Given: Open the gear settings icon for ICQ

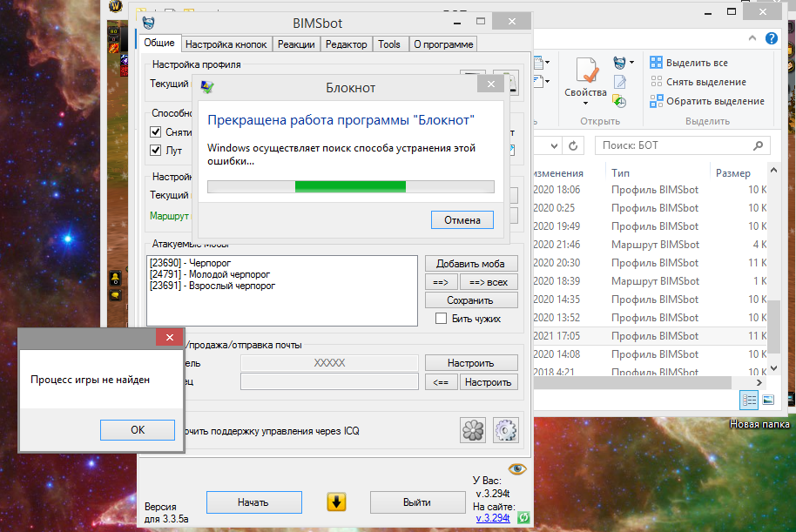Looking at the screenshot, I should click(506, 430).
